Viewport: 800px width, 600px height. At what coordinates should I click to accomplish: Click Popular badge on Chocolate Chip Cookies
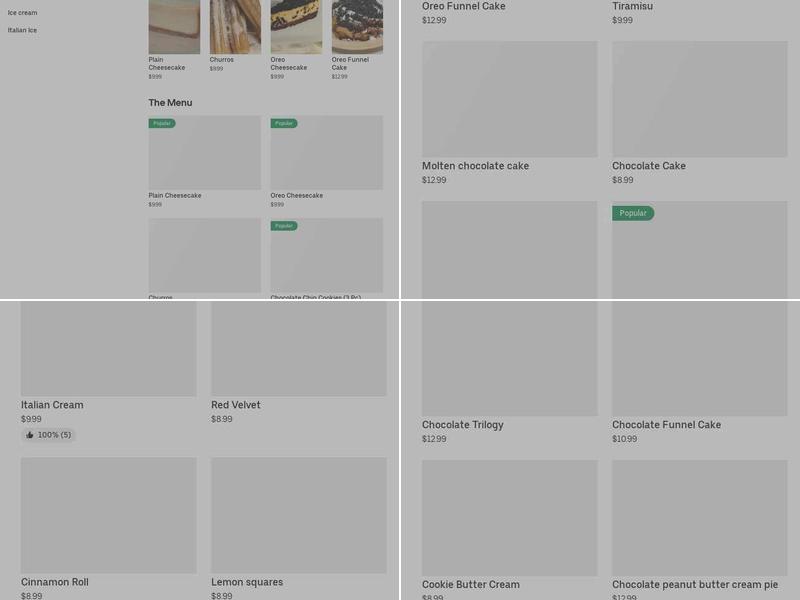click(x=284, y=226)
